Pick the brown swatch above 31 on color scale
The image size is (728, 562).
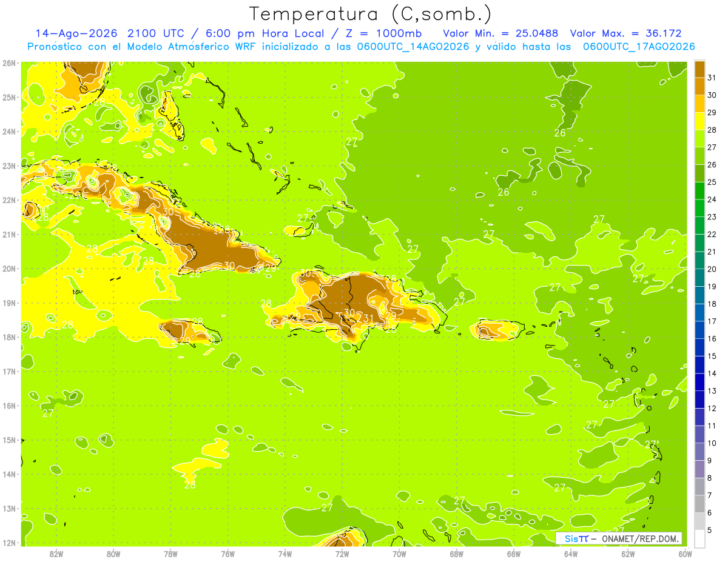pyautogui.click(x=699, y=69)
